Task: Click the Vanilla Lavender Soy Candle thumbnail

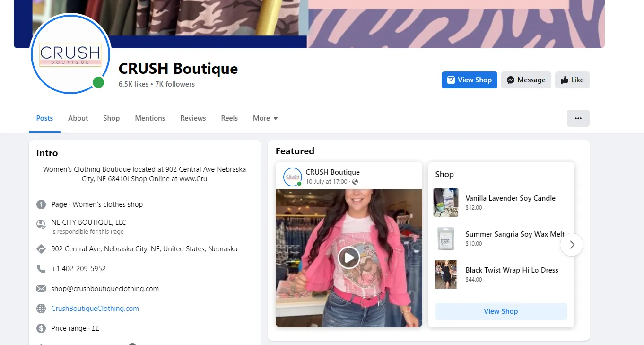Action: (445, 203)
